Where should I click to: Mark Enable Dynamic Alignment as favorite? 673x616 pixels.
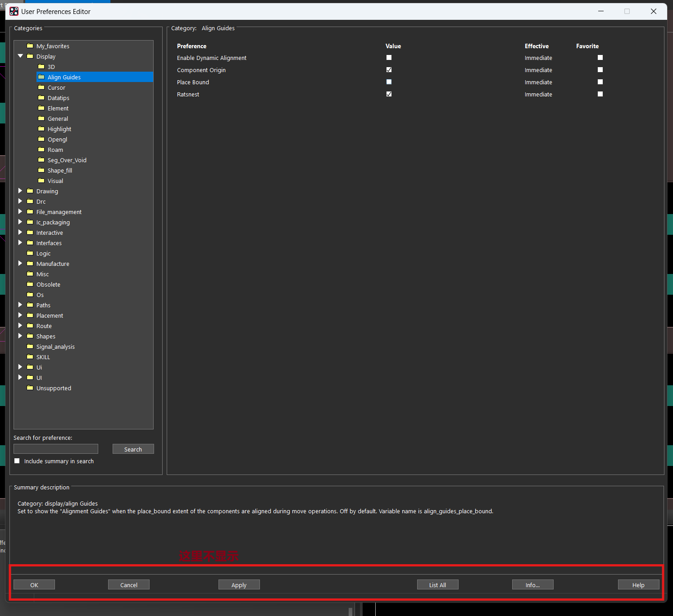coord(600,58)
